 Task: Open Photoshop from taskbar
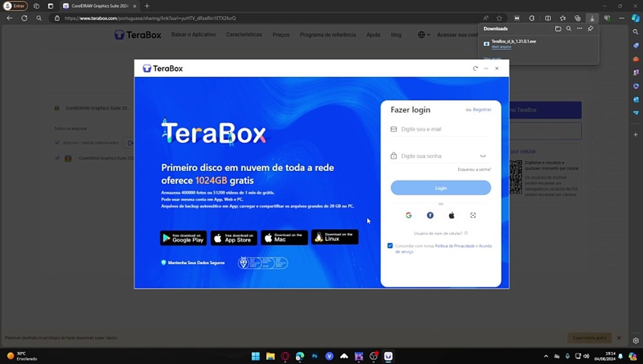(x=315, y=356)
